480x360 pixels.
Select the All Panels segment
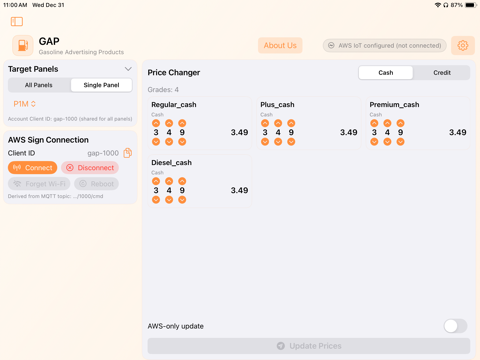pos(39,85)
